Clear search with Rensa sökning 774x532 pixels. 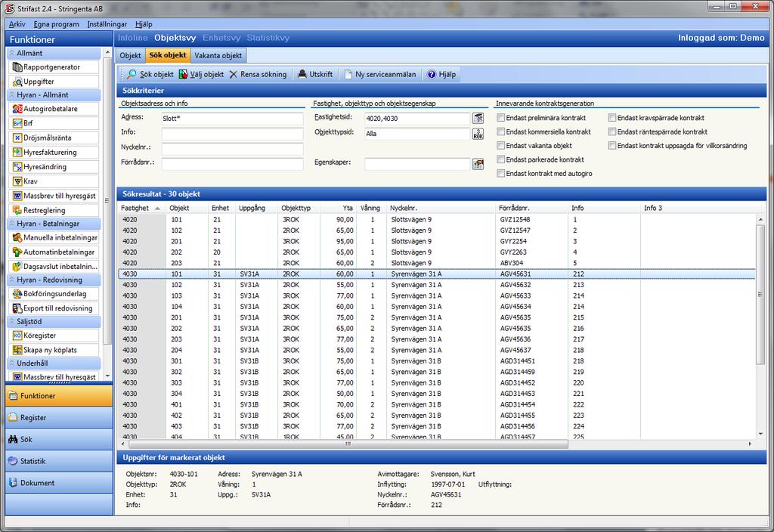pyautogui.click(x=259, y=75)
